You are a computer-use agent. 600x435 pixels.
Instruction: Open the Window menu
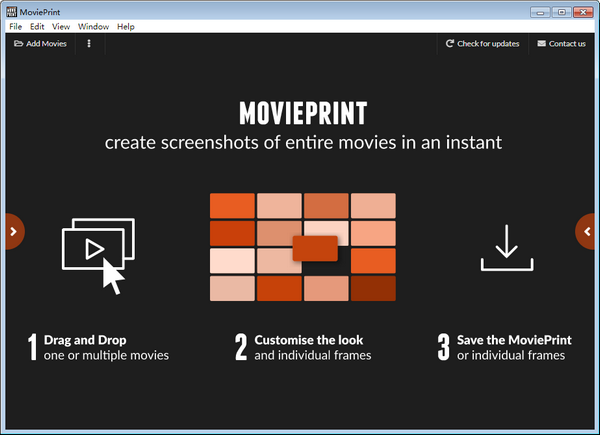(x=93, y=26)
